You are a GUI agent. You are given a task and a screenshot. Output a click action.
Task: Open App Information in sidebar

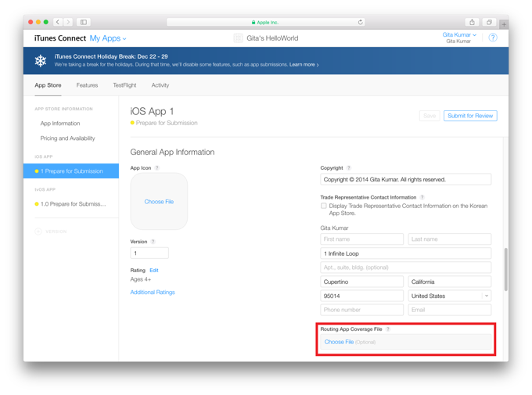[60, 123]
